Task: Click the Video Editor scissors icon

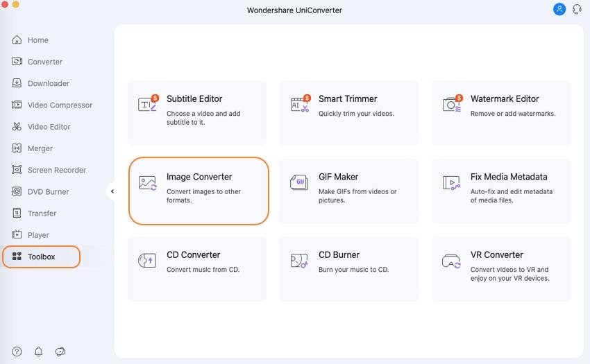Action: tap(17, 126)
